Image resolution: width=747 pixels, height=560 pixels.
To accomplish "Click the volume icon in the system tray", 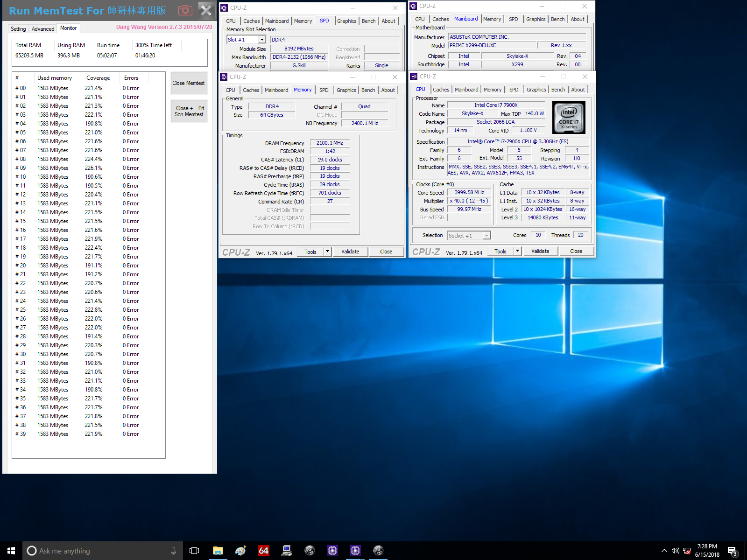I will tap(676, 550).
